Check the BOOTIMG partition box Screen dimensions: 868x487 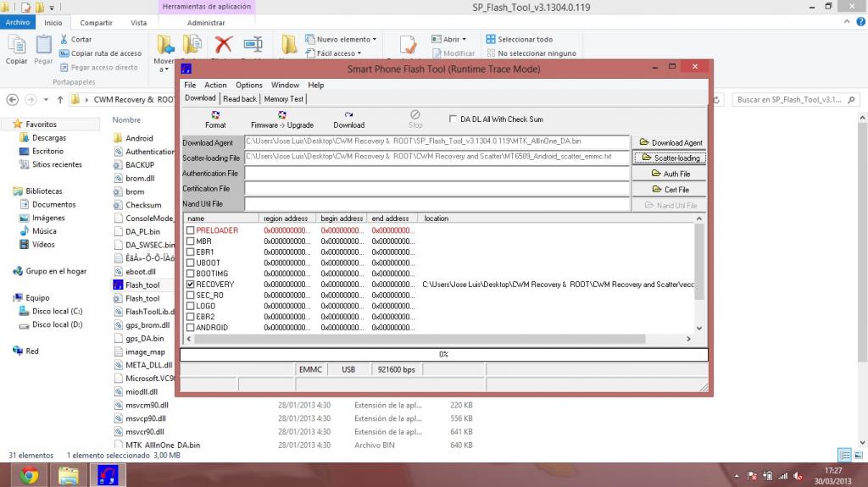191,274
